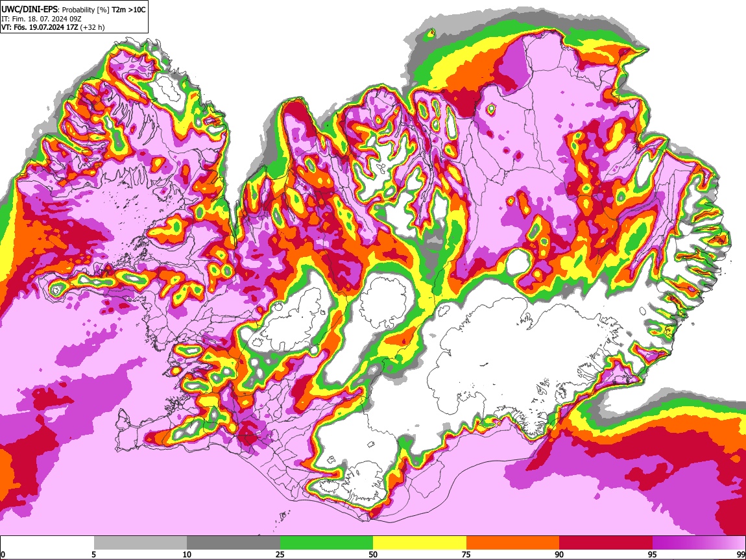Click the red 90–95 legend swatch
Viewport: 746px width, 560px height.
pyautogui.click(x=606, y=543)
